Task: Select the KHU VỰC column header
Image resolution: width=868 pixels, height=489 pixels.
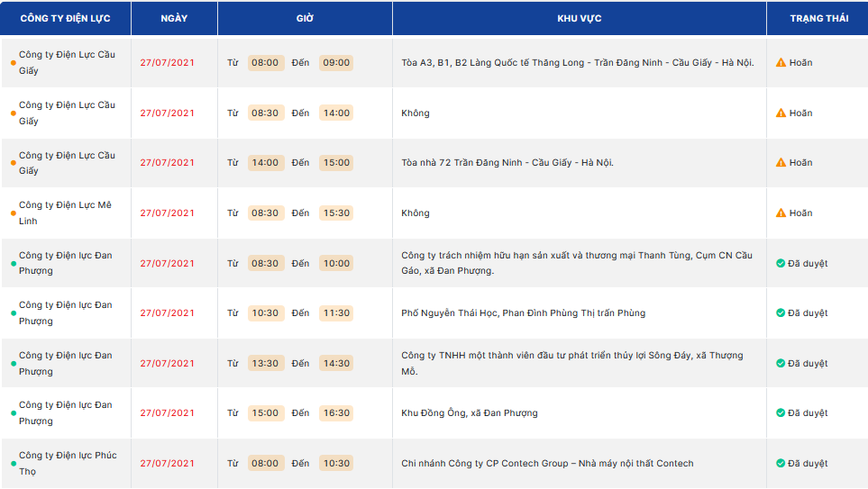Action: pos(580,18)
